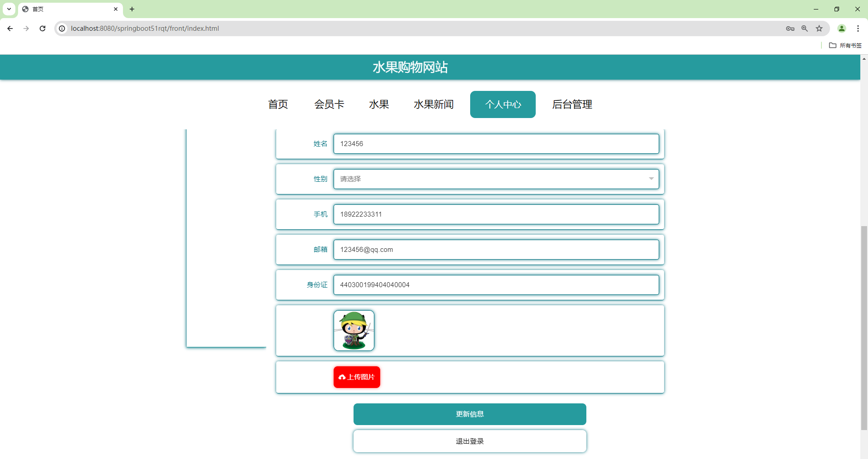
Task: Switch to the 水果 tab
Action: [x=379, y=104]
